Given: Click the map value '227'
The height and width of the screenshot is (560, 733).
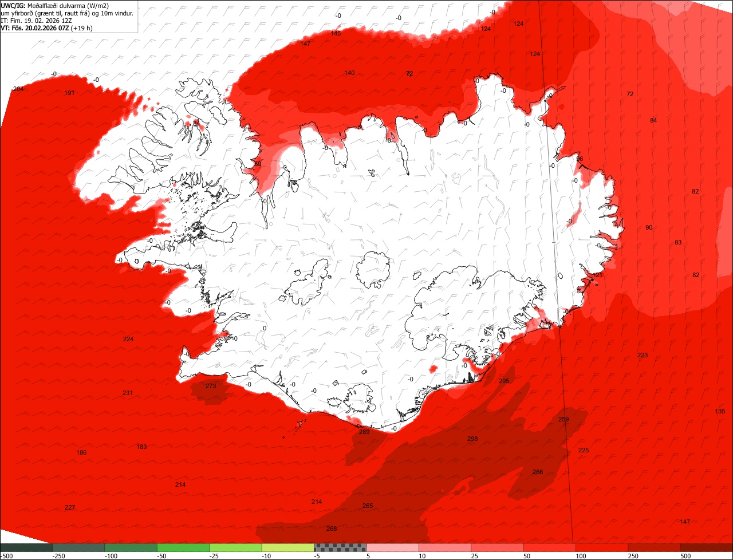Looking at the screenshot, I should point(70,507).
